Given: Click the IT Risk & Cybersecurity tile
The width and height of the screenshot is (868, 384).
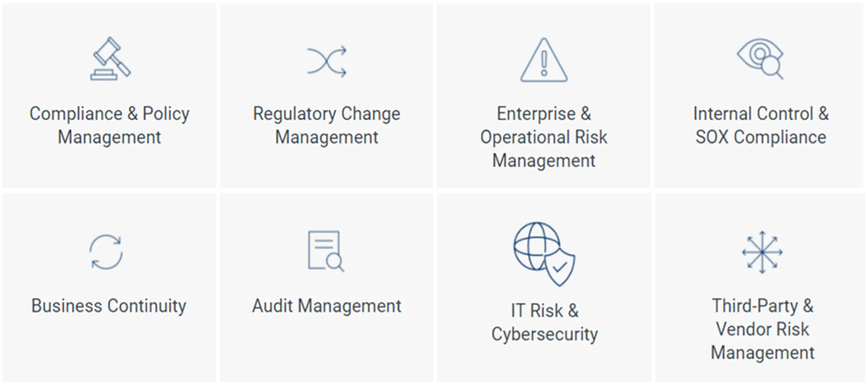Looking at the screenshot, I should 544,286.
